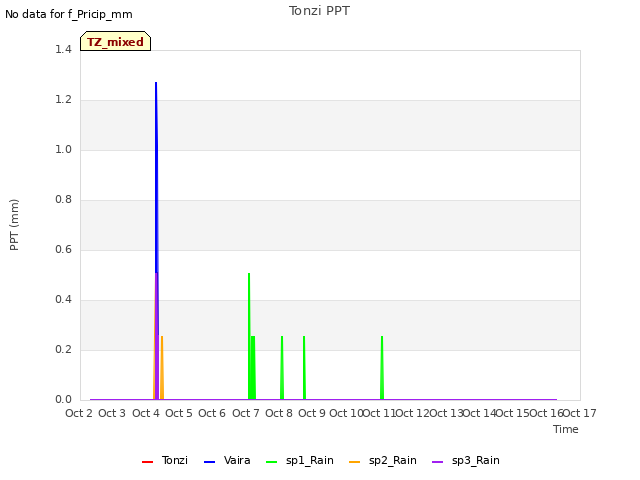This screenshot has height=480, width=640.
Task: Click the orange sp2_Rain legend swatch
Action: 355,462
